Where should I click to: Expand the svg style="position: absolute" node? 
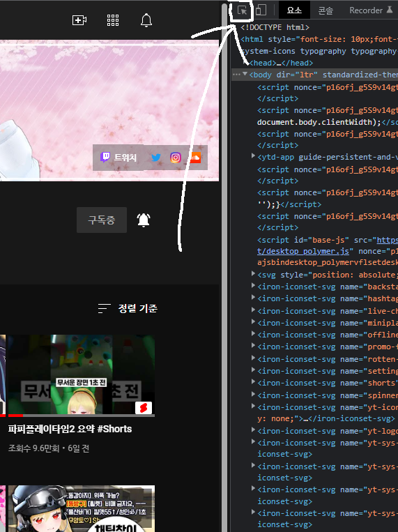pos(253,273)
